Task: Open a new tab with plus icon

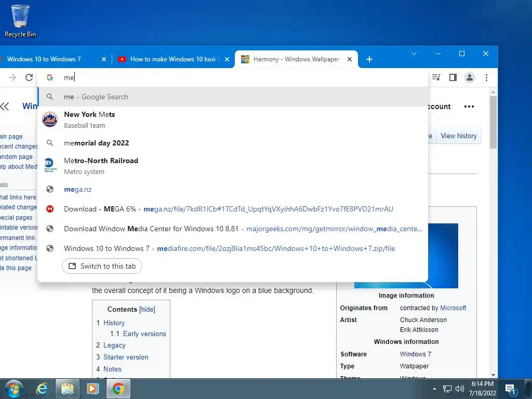Action: click(369, 59)
